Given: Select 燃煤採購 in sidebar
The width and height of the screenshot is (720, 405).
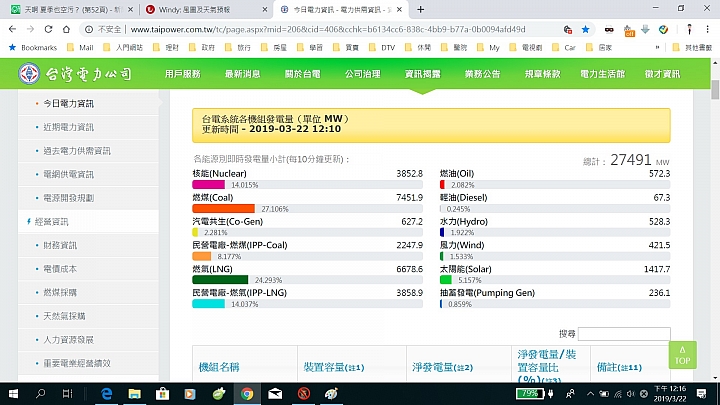Looking at the screenshot, I should pos(60,292).
